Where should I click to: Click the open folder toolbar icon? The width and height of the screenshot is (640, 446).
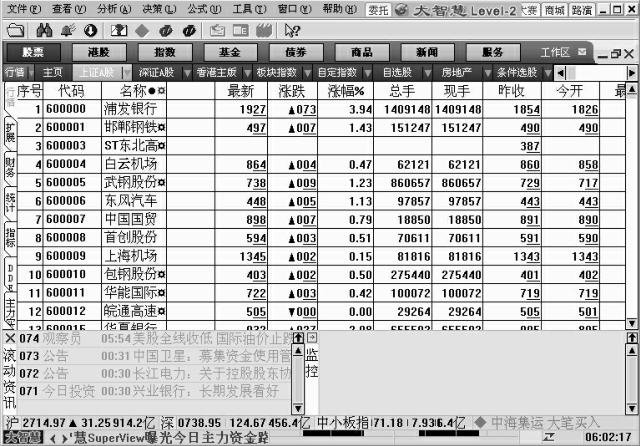(16, 30)
